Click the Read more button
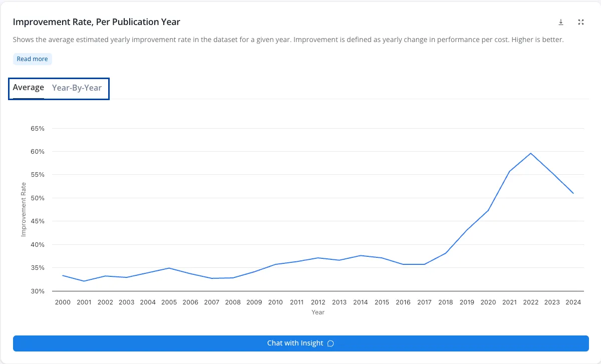The height and width of the screenshot is (364, 601). [33, 59]
